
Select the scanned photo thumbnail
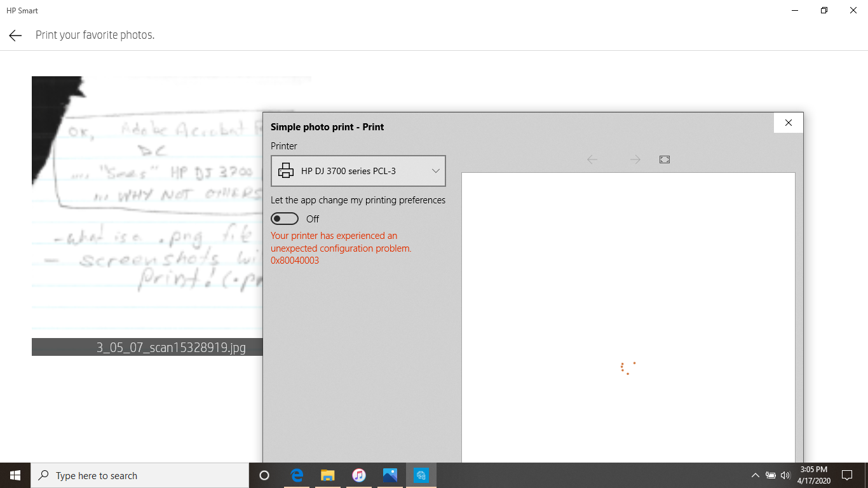147,207
